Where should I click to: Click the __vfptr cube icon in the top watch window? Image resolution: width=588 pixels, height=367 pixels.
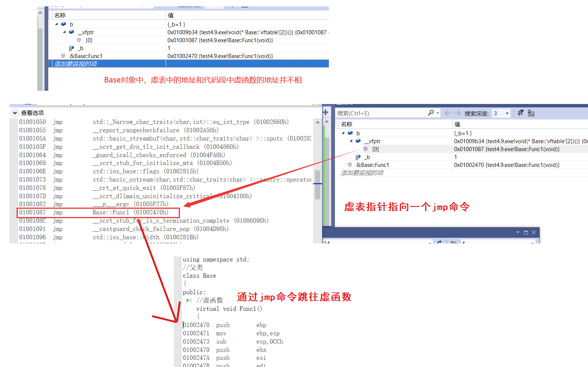[71, 32]
